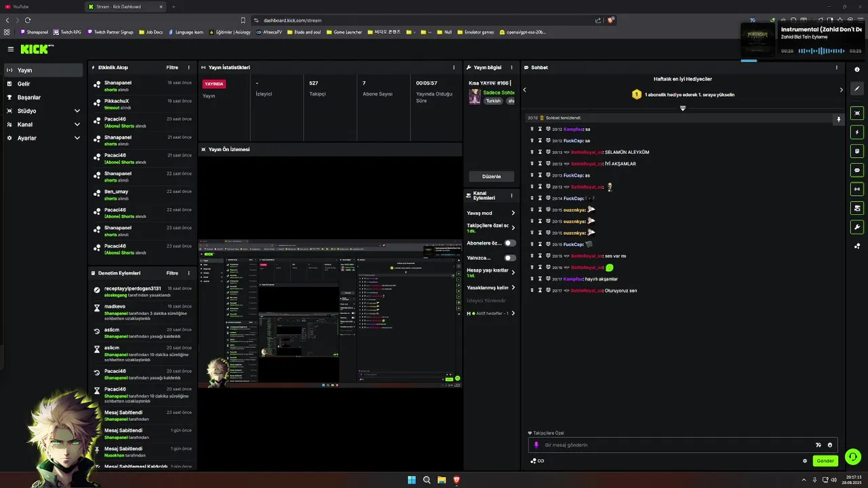Click Düzenle in Yayın bilgisi
The height and width of the screenshot is (488, 868).
click(x=492, y=176)
